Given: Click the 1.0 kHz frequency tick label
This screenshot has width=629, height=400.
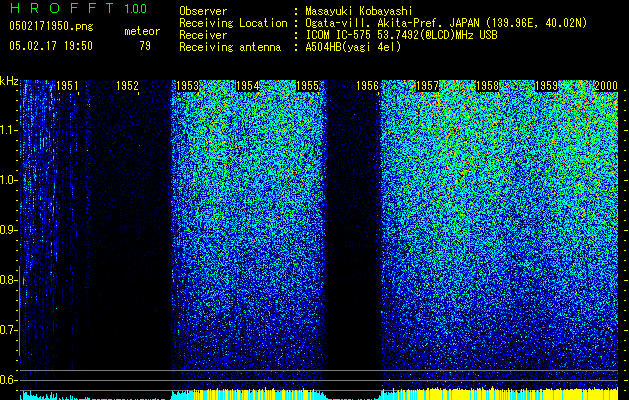Looking at the screenshot, I should pyautogui.click(x=7, y=181).
